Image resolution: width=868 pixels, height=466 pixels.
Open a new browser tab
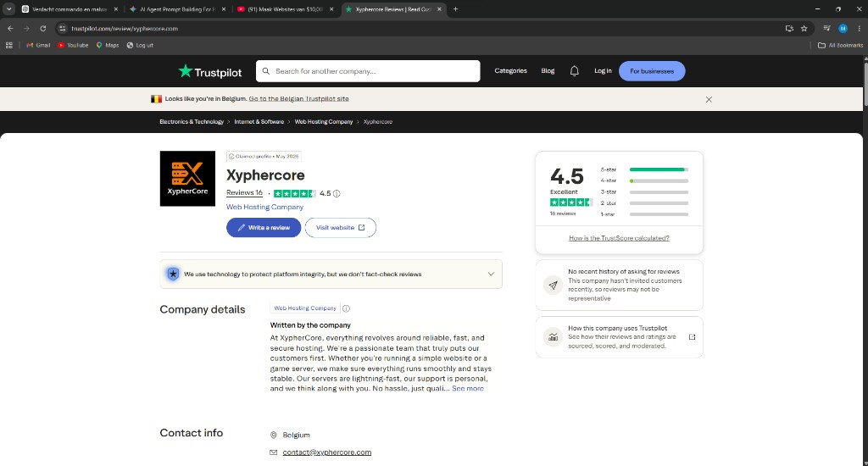coord(455,9)
